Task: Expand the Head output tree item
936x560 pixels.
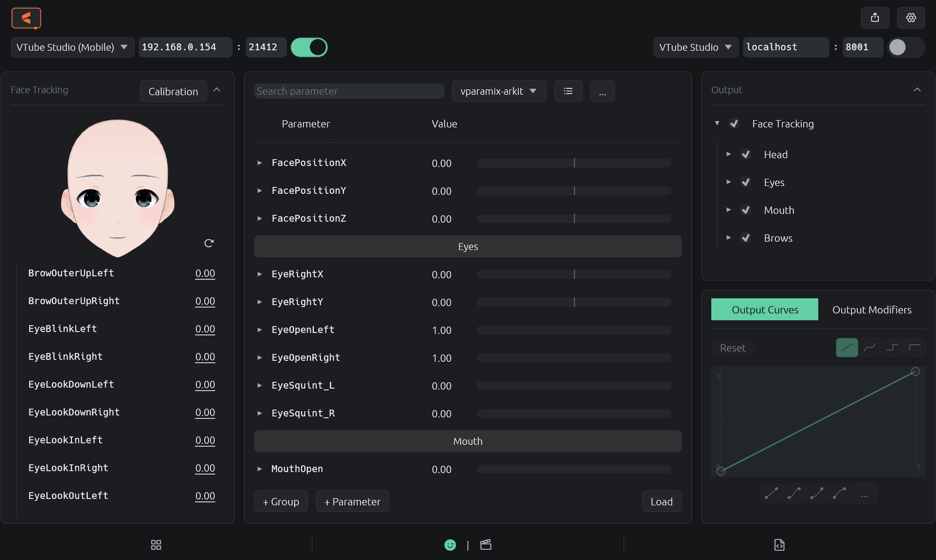Action: coord(729,154)
